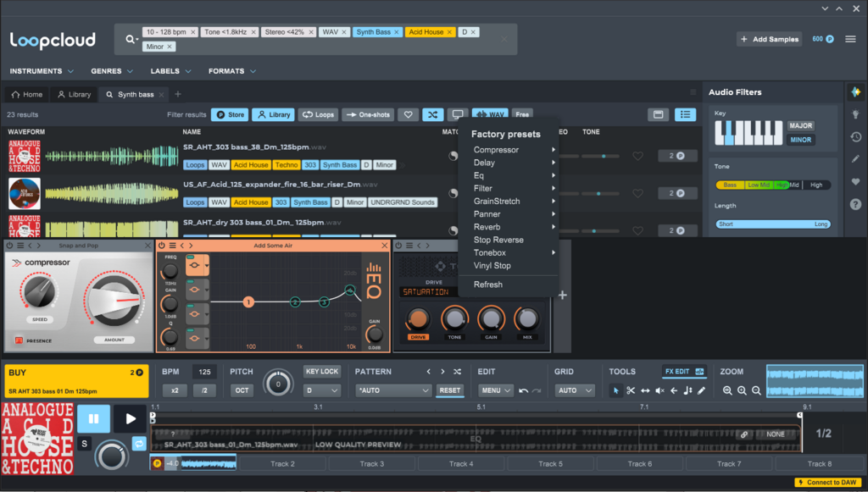Viewport: 868px width, 492px height.
Task: Select the scissors cut tool
Action: pyautogui.click(x=631, y=390)
